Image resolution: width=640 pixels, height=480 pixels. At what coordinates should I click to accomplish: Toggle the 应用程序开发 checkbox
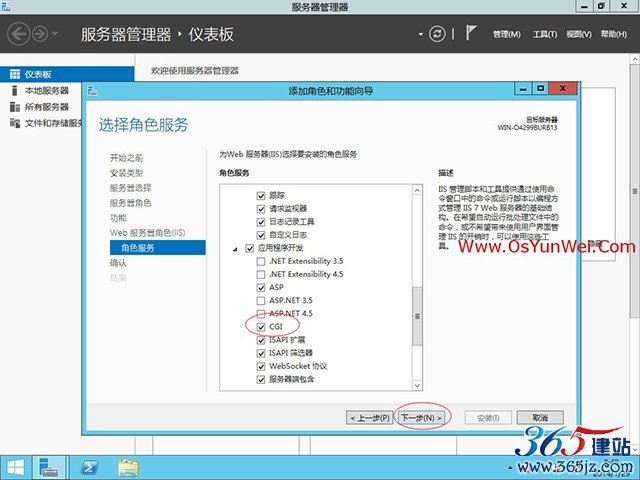249,248
